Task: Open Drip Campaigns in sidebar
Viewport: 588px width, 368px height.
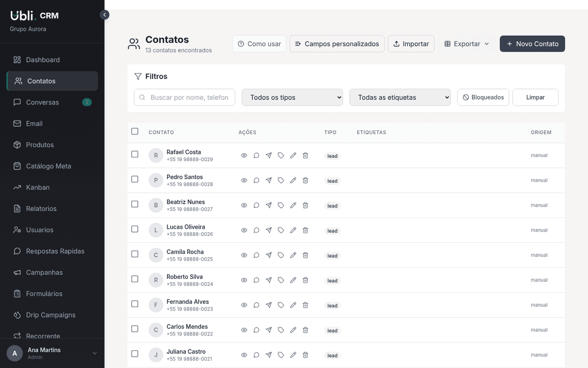Action: click(x=52, y=315)
